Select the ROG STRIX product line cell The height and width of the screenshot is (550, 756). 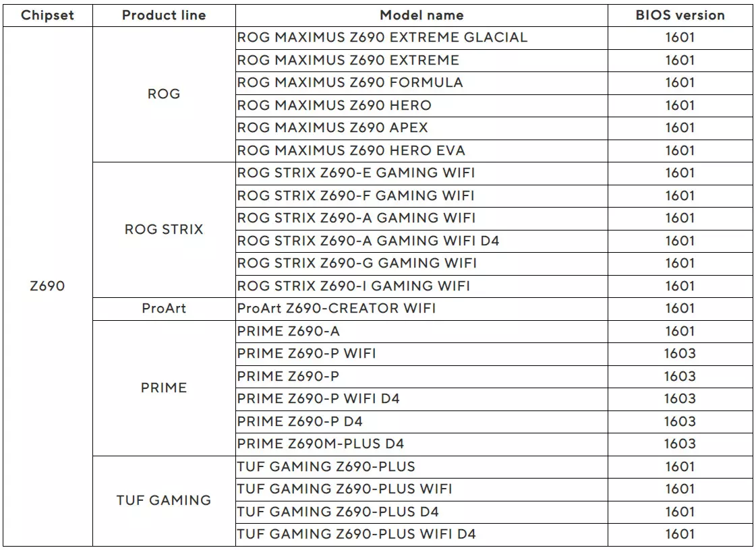tap(164, 229)
